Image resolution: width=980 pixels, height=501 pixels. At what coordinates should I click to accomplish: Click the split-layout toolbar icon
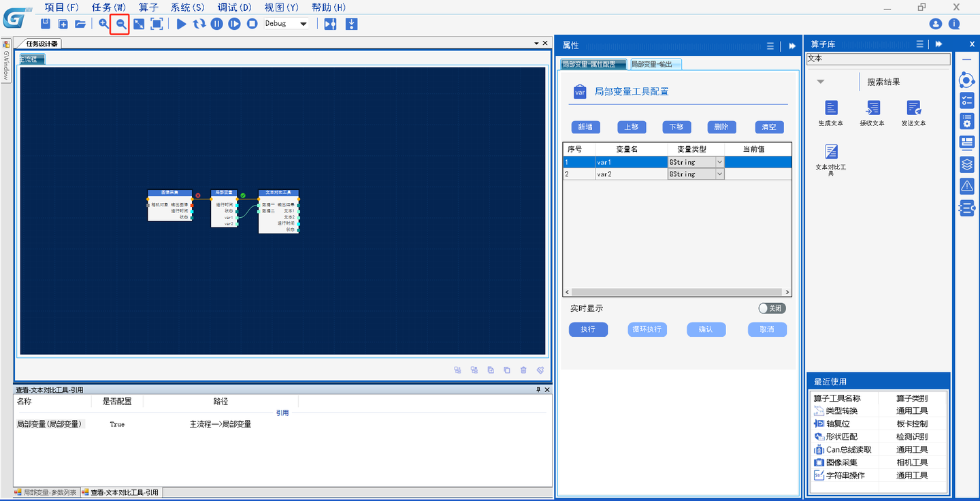point(330,24)
